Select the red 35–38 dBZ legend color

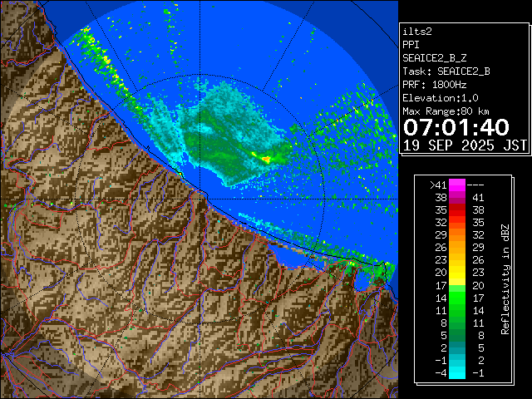(x=456, y=210)
